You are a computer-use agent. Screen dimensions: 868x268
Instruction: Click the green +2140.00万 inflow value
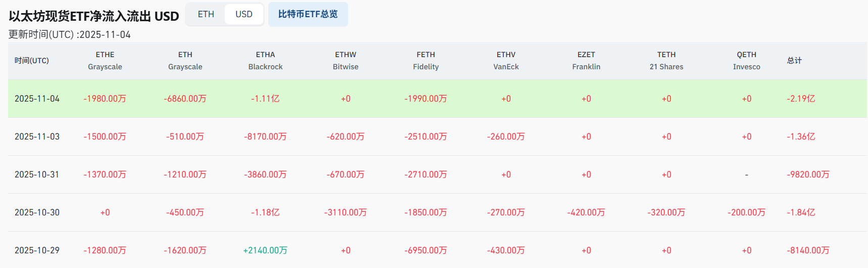point(265,250)
